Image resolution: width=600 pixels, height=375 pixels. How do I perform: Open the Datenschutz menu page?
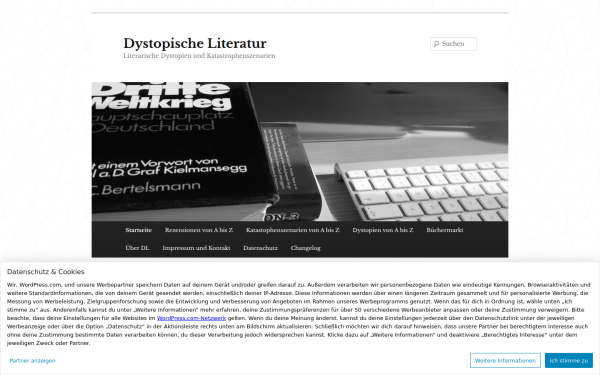[x=260, y=248]
